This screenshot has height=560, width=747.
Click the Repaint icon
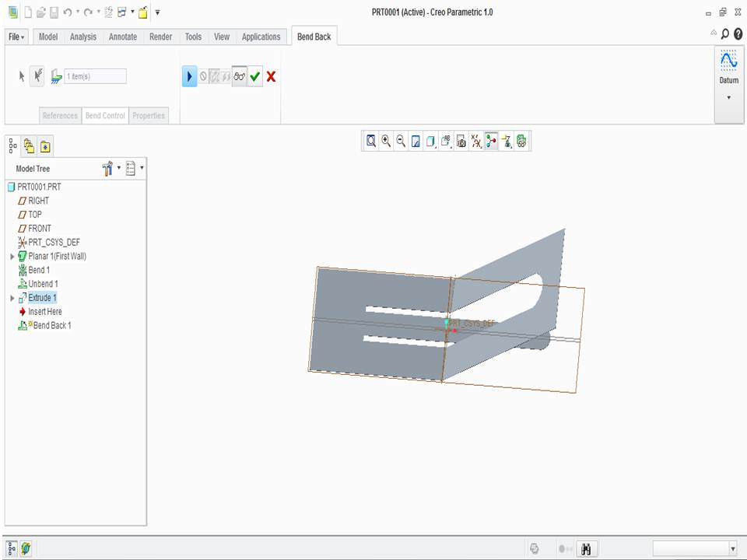point(416,142)
